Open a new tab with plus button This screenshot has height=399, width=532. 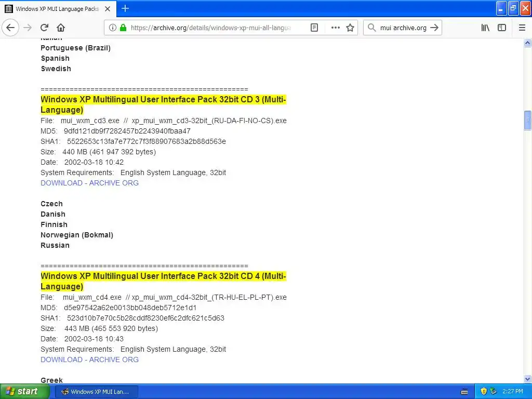[125, 8]
